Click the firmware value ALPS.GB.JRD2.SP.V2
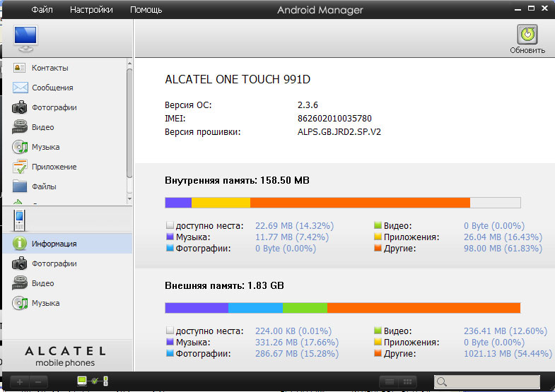The width and height of the screenshot is (555, 392). [x=339, y=132]
